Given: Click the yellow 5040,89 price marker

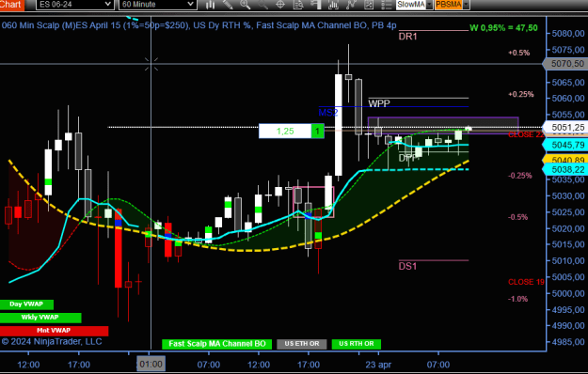Looking at the screenshot, I should [566, 160].
